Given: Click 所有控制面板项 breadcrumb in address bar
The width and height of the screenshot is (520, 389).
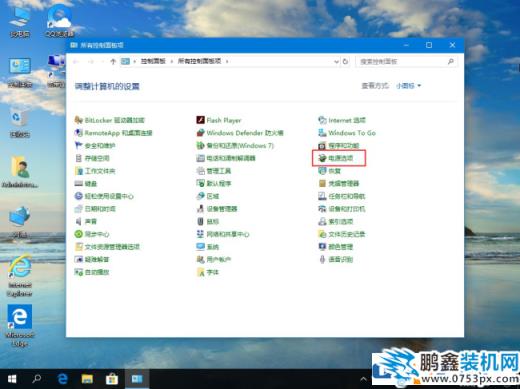Looking at the screenshot, I should pos(199,61).
